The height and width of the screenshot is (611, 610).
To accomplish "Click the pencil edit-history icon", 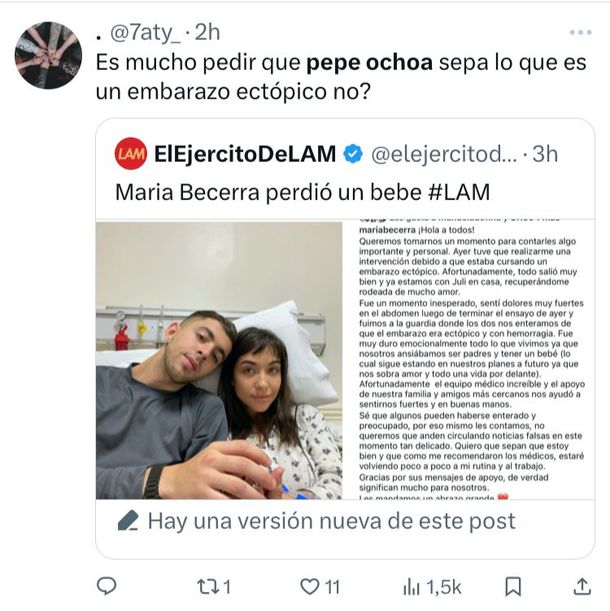I will point(128,521).
